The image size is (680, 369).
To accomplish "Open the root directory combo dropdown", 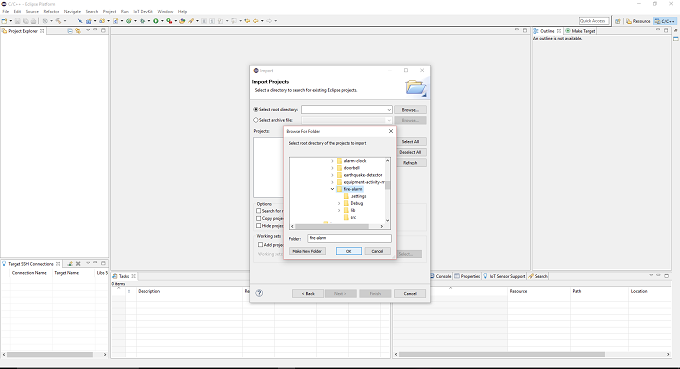I will pyautogui.click(x=389, y=110).
